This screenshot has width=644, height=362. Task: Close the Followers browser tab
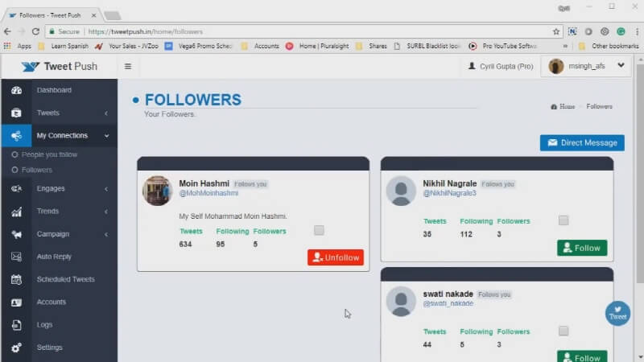pyautogui.click(x=93, y=15)
